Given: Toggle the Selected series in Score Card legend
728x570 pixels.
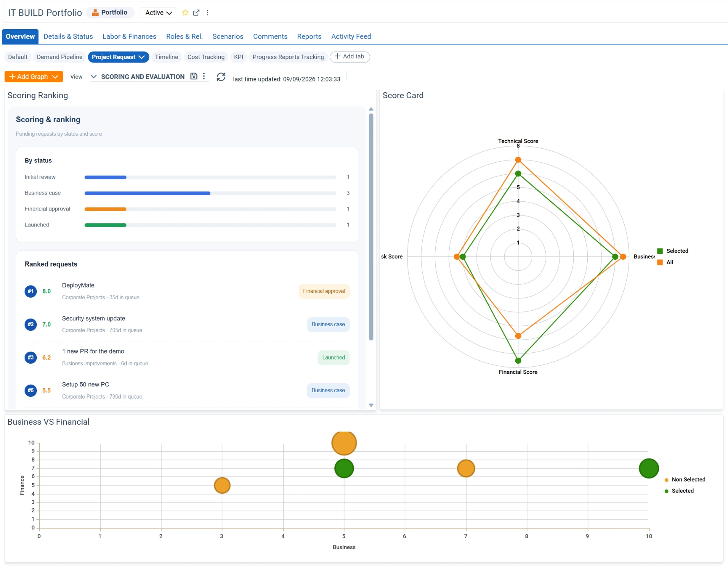Looking at the screenshot, I should (x=673, y=251).
